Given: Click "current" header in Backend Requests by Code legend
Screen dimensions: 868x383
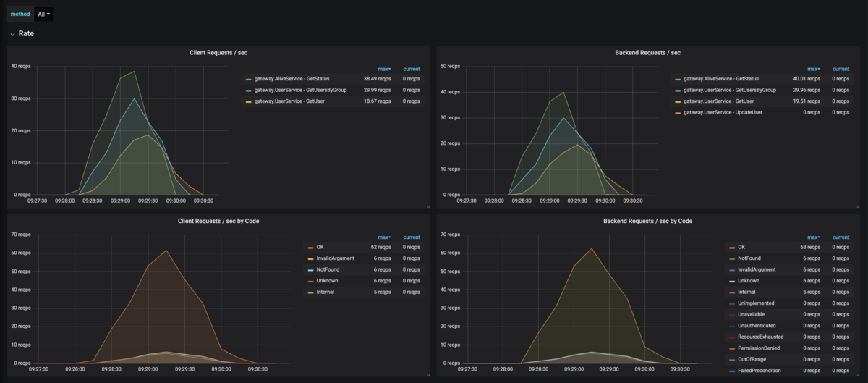Looking at the screenshot, I should tap(841, 237).
